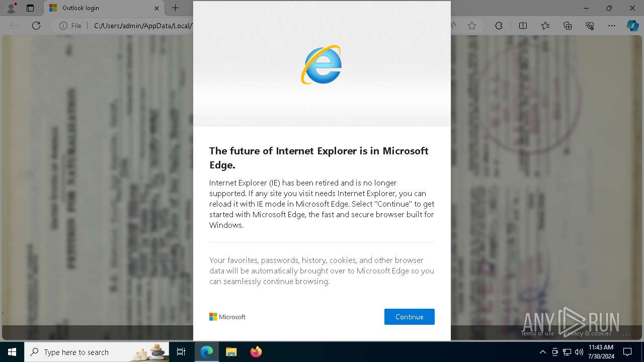
Task: Click the read aloud icon in address bar
Action: [x=453, y=26]
